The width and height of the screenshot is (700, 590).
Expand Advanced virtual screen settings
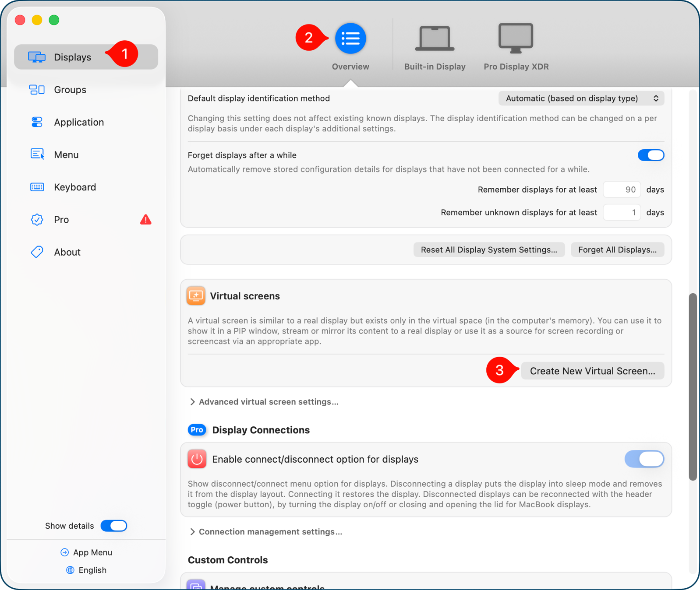coord(264,402)
